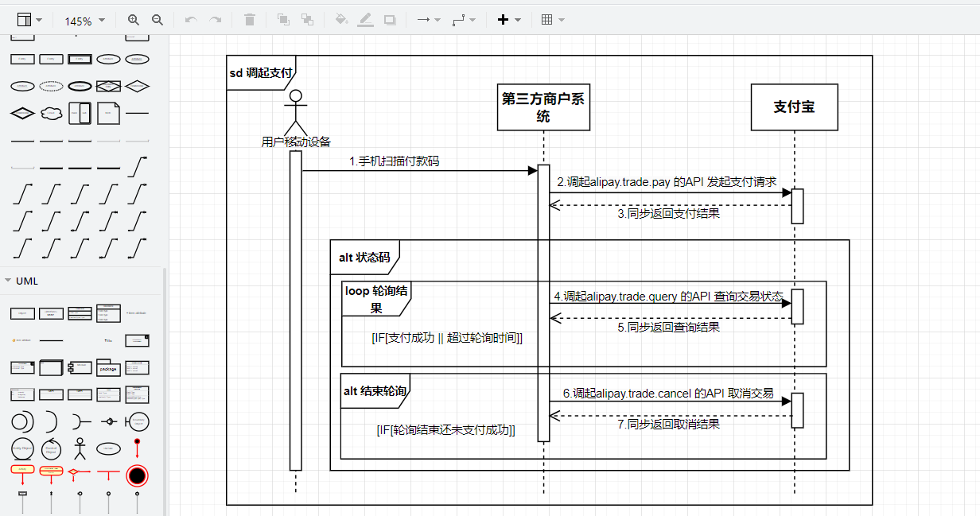Viewport: 980px width, 516px height.
Task: Select the entity-with-diamond associative shape
Action: [x=108, y=86]
